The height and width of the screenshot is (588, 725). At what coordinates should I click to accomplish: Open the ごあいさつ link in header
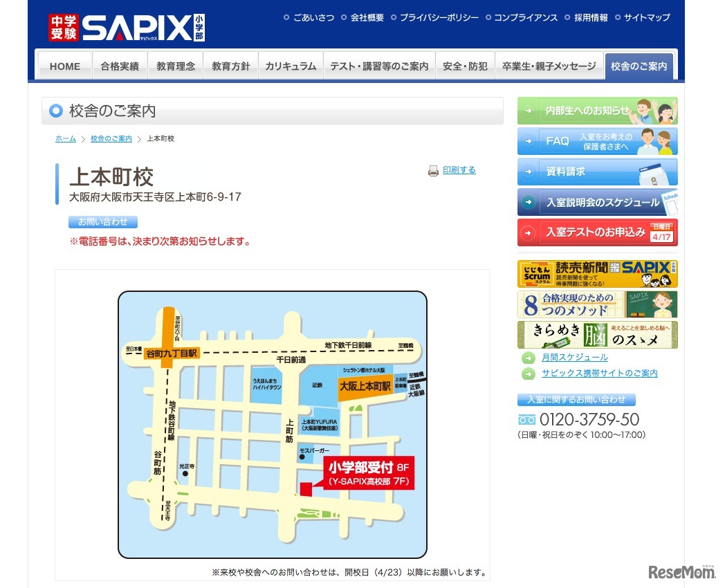pyautogui.click(x=313, y=17)
